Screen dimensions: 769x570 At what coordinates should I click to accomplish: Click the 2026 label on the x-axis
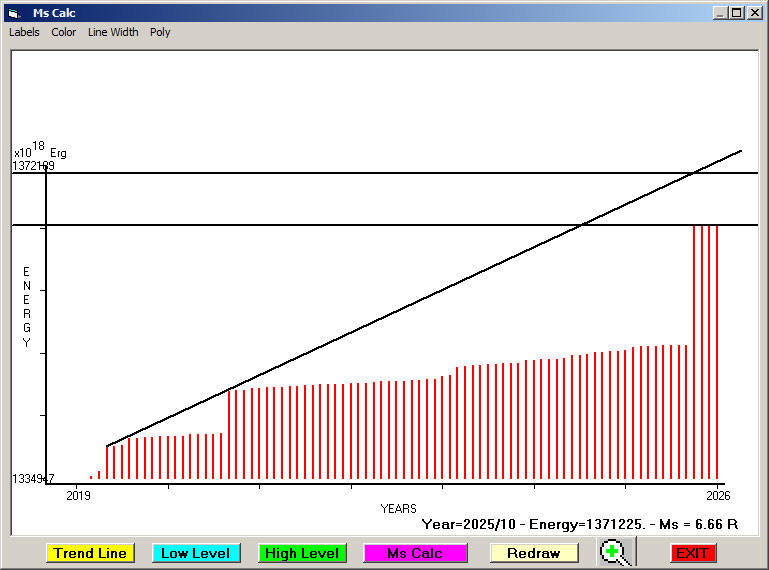717,495
